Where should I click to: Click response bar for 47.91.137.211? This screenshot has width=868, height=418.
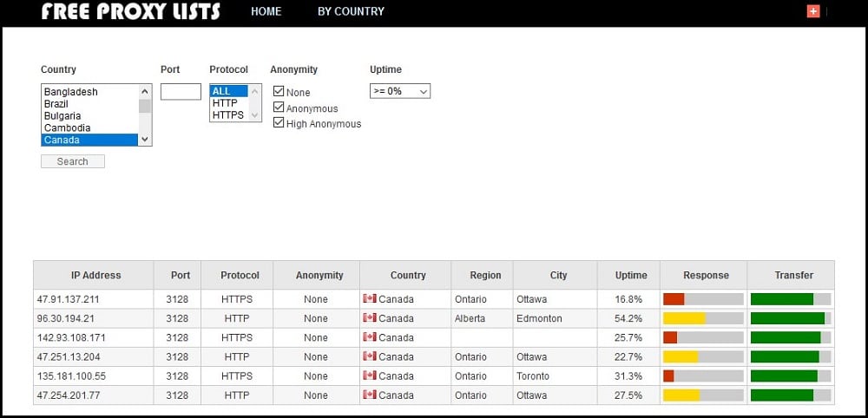(x=704, y=299)
